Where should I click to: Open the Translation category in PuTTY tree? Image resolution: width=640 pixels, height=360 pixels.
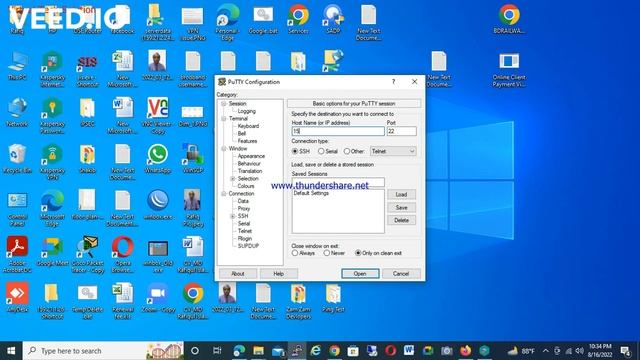(250, 171)
